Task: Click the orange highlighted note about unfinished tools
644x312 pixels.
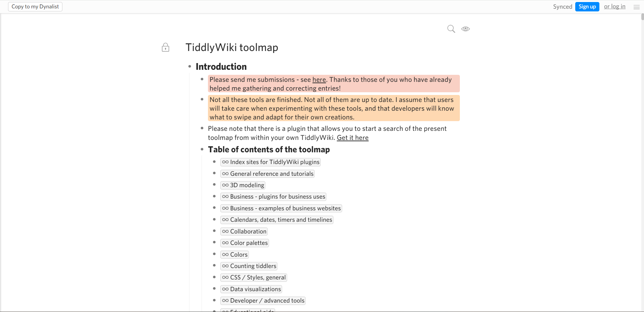Action: click(x=334, y=108)
